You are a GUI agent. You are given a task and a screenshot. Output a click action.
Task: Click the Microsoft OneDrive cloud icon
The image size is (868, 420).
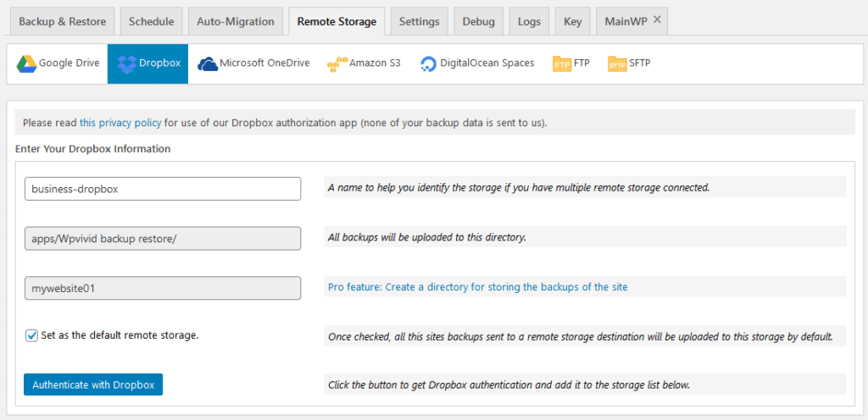208,64
